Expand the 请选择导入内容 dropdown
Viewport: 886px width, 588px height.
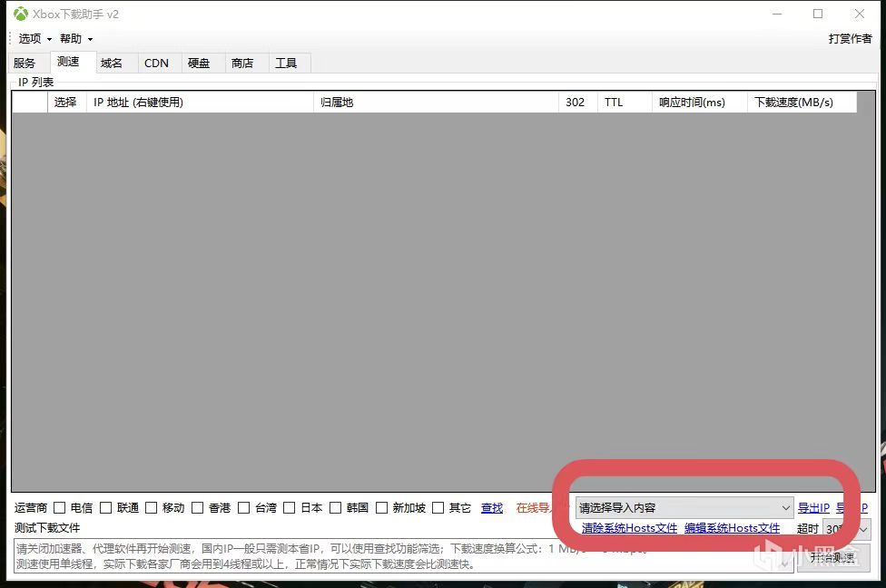click(x=684, y=508)
